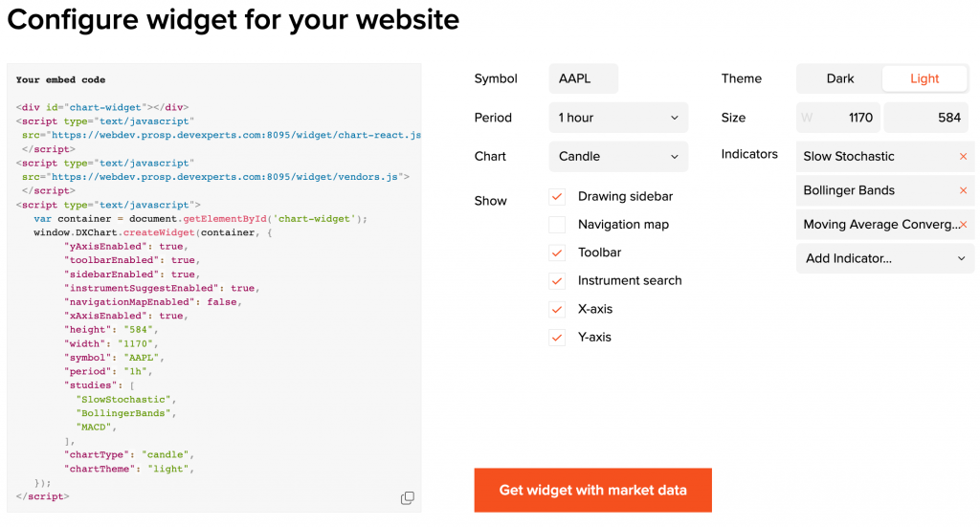980x527 pixels.
Task: Edit the width field showing 1170
Action: point(837,118)
